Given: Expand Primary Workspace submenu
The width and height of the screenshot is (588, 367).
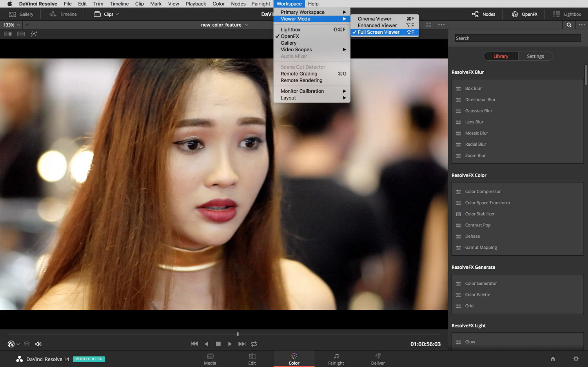Looking at the screenshot, I should click(312, 12).
